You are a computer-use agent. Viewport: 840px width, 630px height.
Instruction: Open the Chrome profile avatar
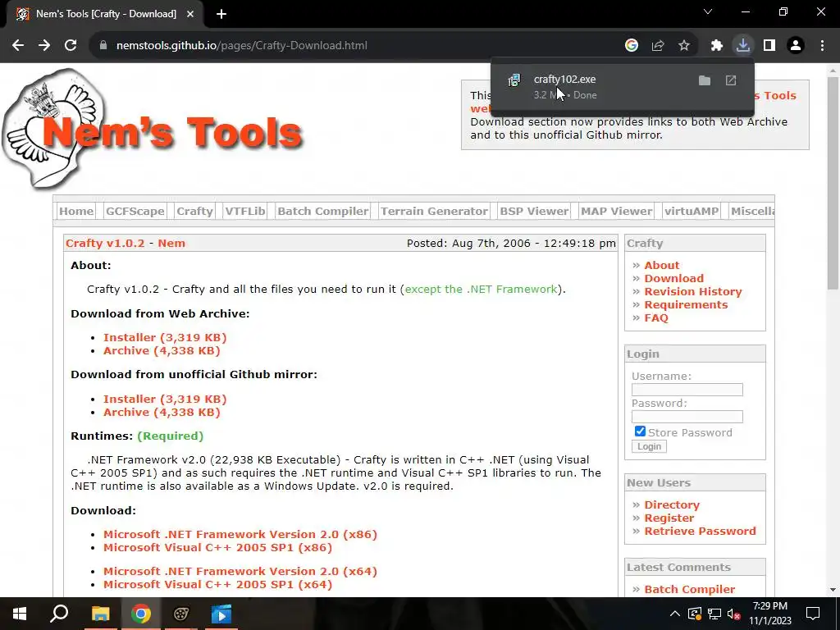click(x=796, y=46)
